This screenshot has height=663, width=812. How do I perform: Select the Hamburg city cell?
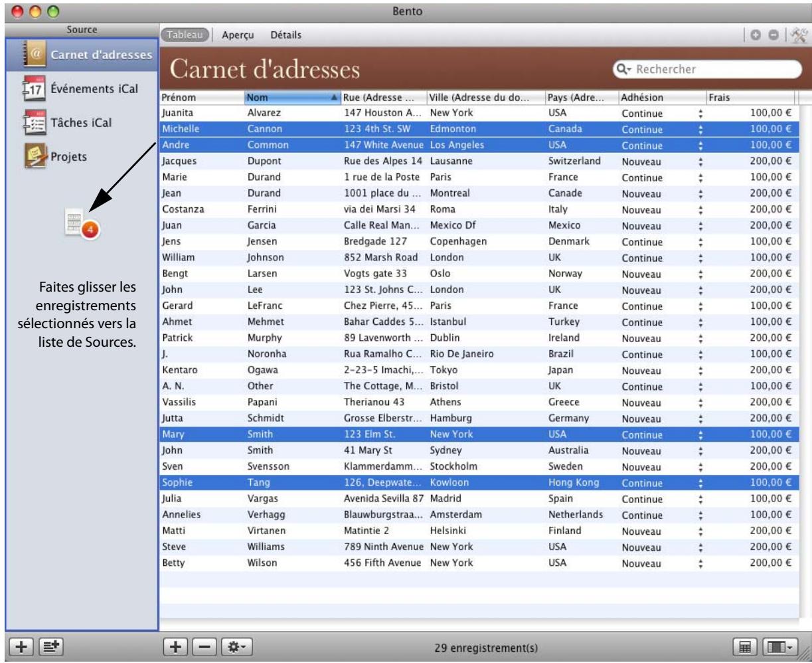pos(451,418)
